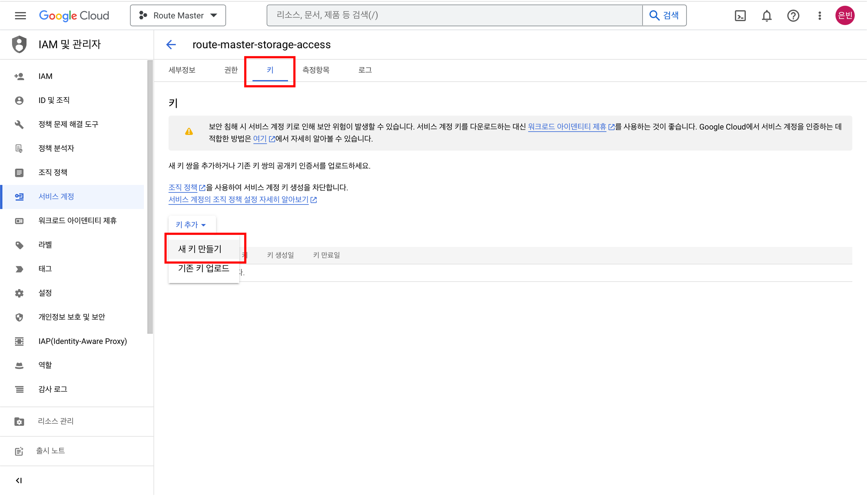Click the blue 검색 search button
868x496 pixels.
point(664,16)
